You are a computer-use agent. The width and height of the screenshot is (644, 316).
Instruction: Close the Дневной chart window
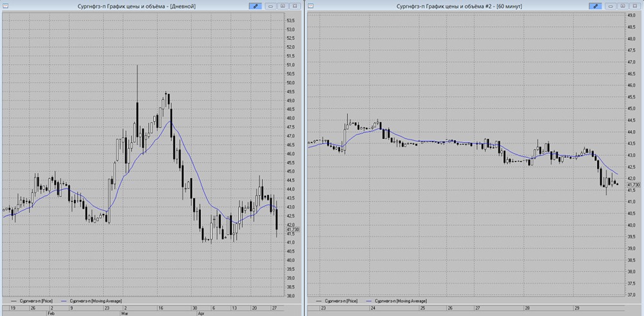pyautogui.click(x=294, y=6)
